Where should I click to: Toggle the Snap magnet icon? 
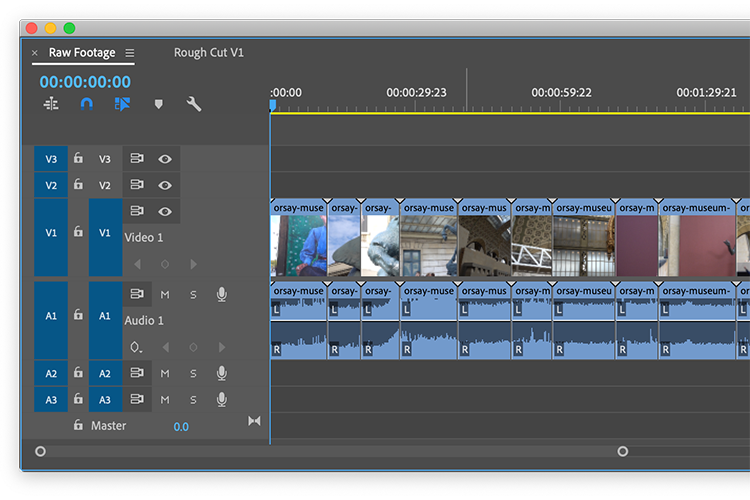pos(87,104)
